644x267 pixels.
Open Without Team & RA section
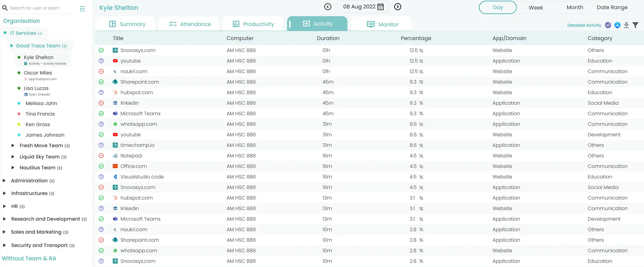pos(29,258)
